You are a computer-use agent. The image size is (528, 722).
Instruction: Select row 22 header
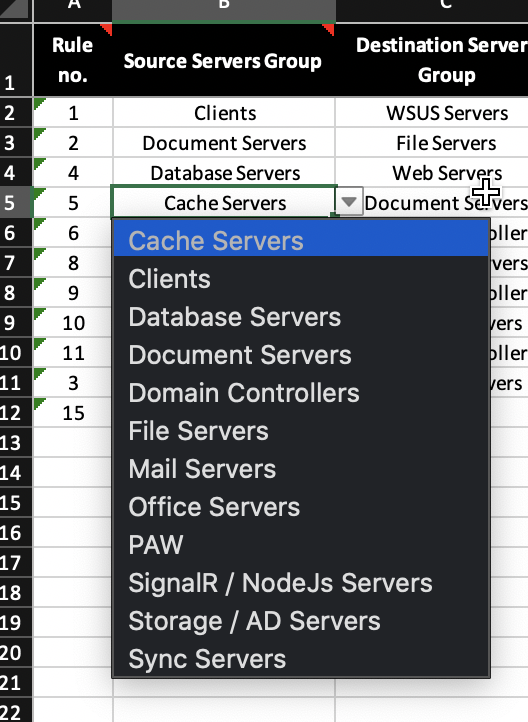pyautogui.click(x=16, y=711)
